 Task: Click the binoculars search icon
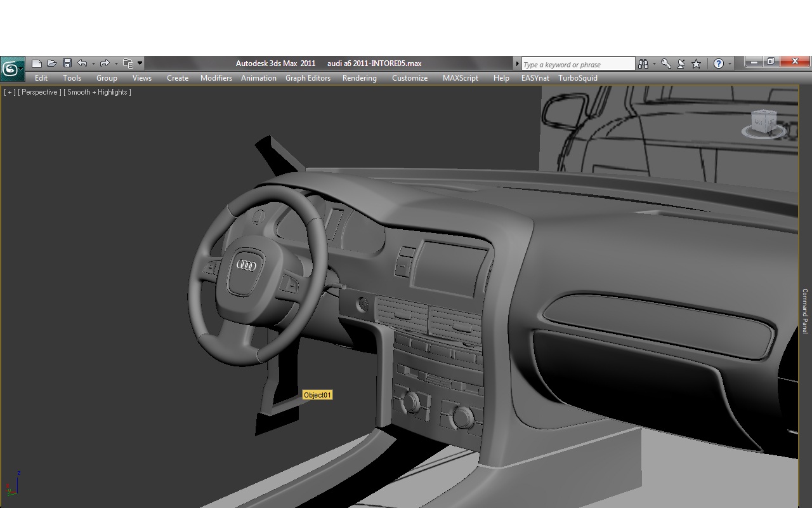643,64
